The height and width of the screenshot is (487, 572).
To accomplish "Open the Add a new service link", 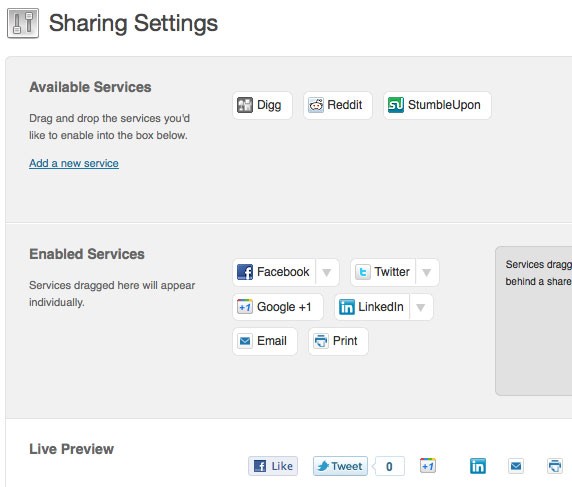I will pos(74,163).
